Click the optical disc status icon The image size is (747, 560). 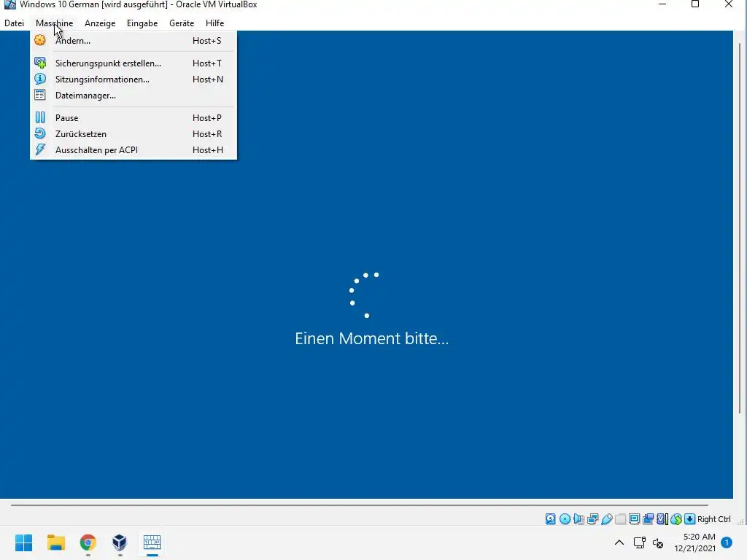tap(565, 519)
